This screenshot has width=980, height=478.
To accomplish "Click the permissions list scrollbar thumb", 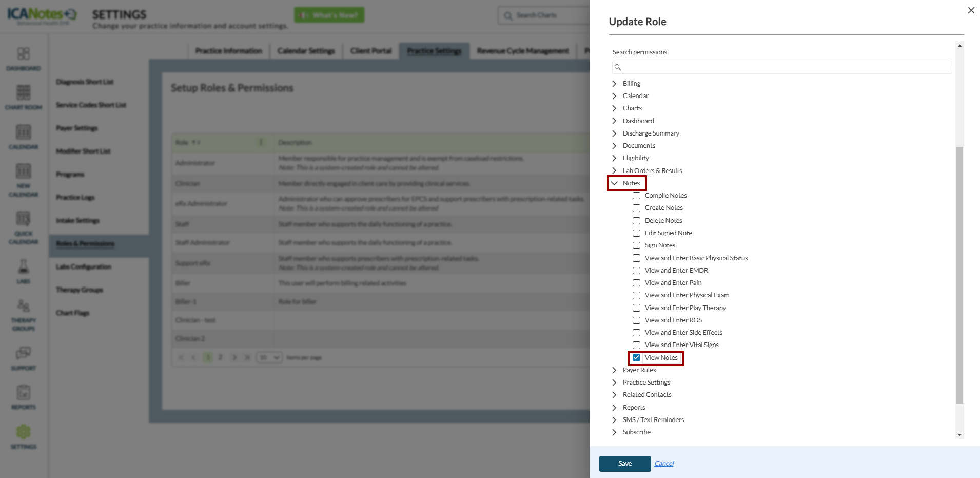I will [x=959, y=275].
